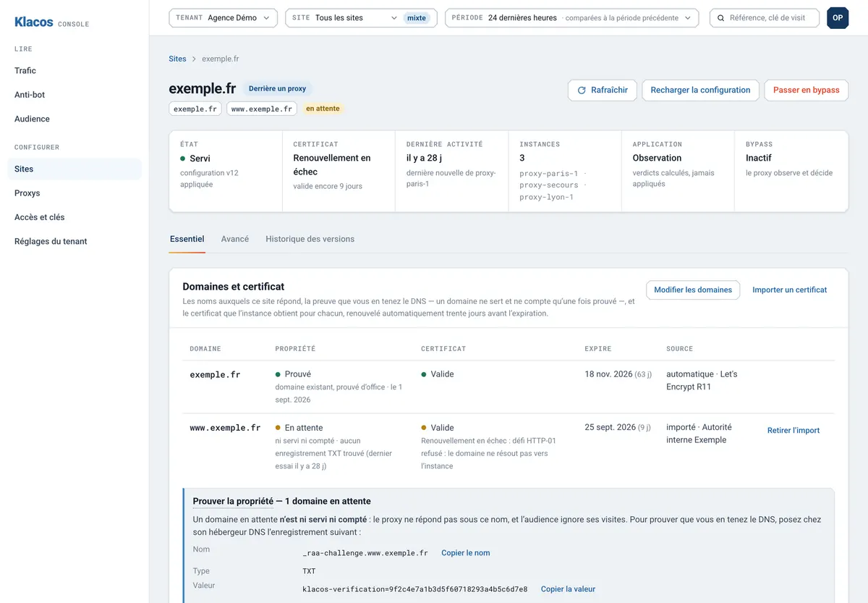Click exemple.fr in the Domaine column

tap(215, 375)
